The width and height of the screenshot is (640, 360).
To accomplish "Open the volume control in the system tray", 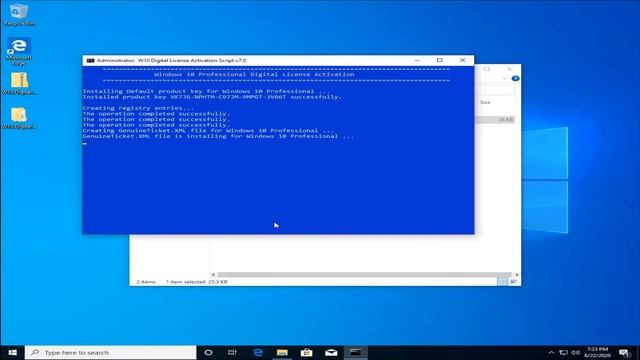I will click(576, 352).
